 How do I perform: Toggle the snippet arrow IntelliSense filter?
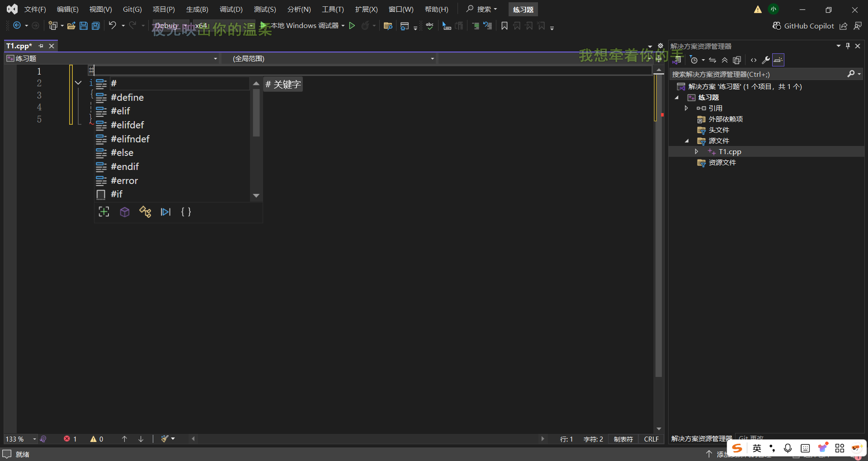point(166,212)
